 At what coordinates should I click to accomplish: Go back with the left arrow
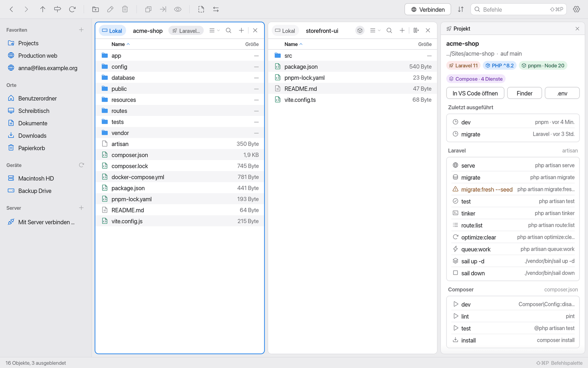coord(11,9)
